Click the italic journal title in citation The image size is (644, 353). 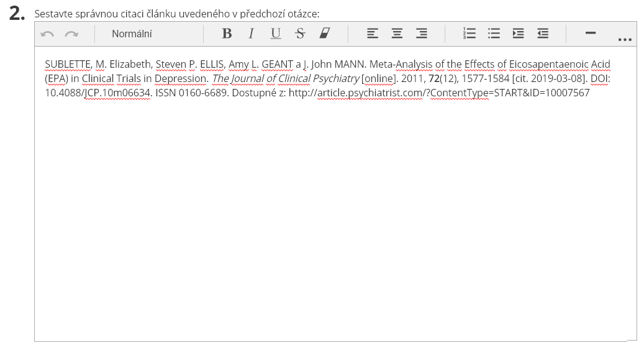pyautogui.click(x=286, y=79)
